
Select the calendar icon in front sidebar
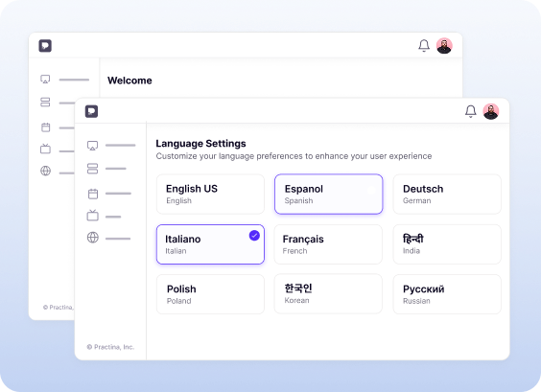click(x=93, y=194)
